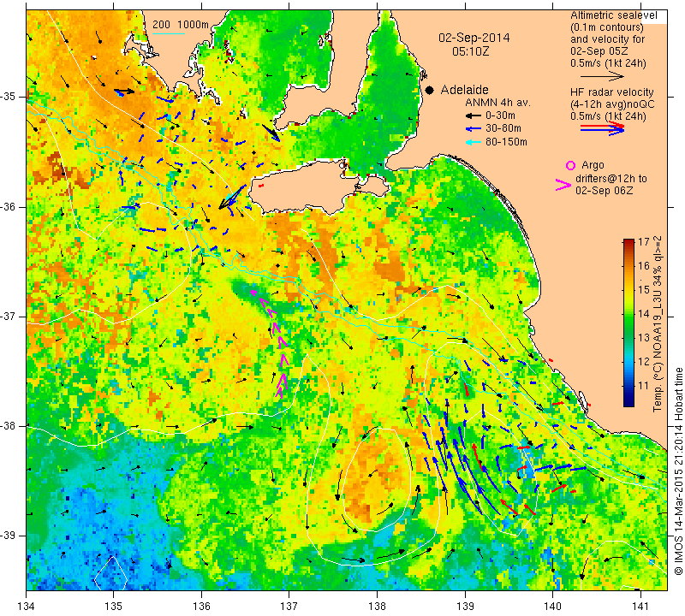The height and width of the screenshot is (616, 685).
Task: Click the '(0.1m contours)' legend line
Action: tap(607, 27)
